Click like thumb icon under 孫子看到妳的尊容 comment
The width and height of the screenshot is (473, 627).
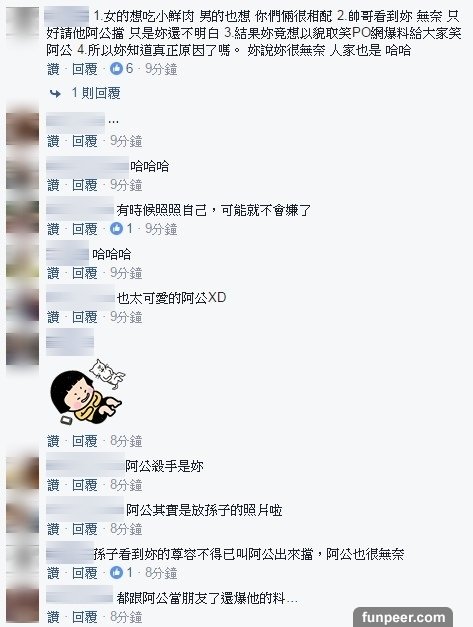116,573
